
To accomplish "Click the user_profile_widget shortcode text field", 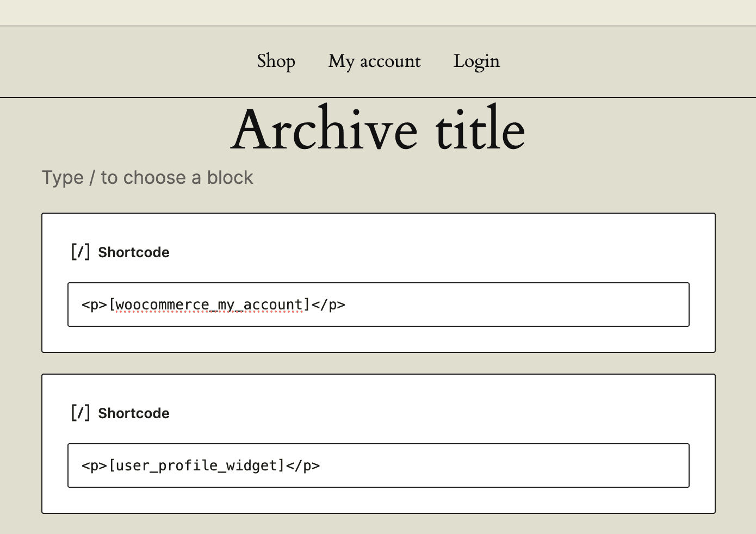I will click(378, 465).
